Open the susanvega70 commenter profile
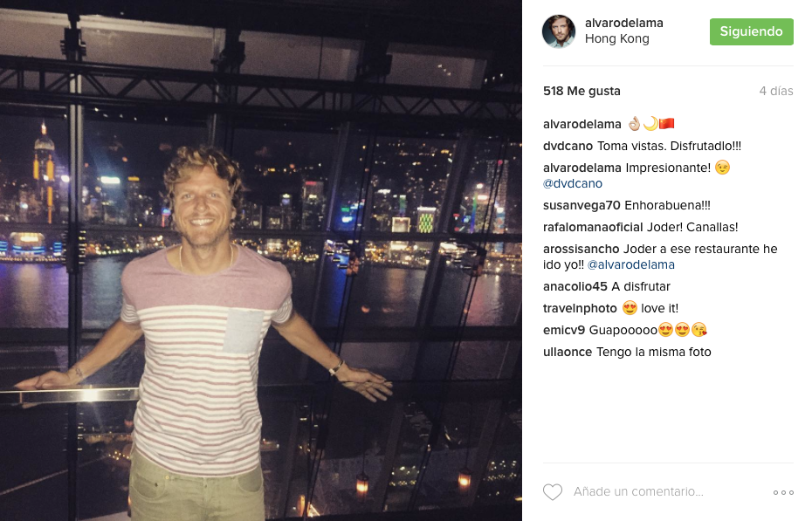Viewport: 812px width, 521px height. (581, 205)
